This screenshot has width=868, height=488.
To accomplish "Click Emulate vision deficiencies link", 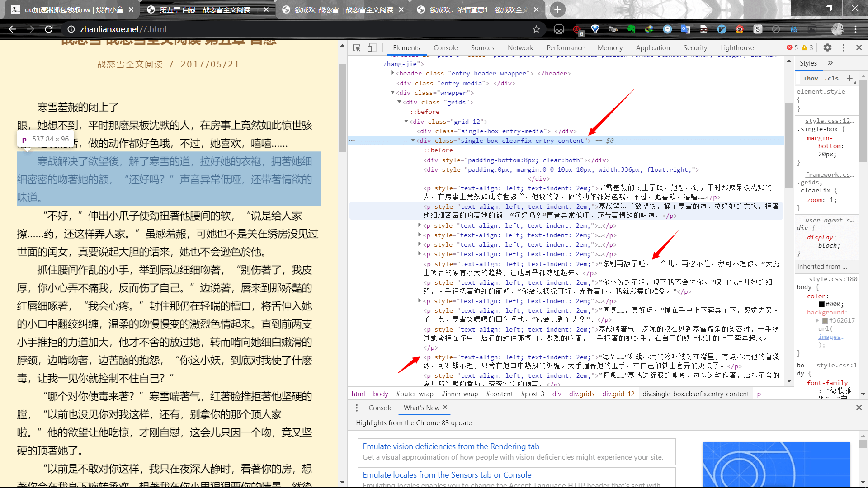I will pos(451,446).
